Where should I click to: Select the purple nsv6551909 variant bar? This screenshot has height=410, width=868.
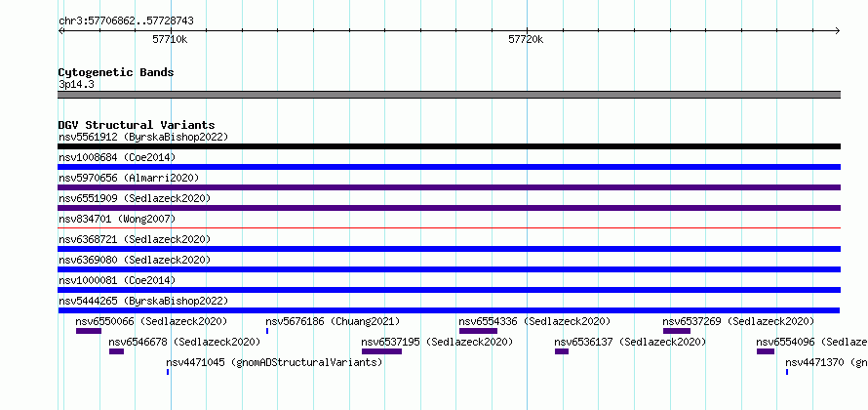[449, 208]
